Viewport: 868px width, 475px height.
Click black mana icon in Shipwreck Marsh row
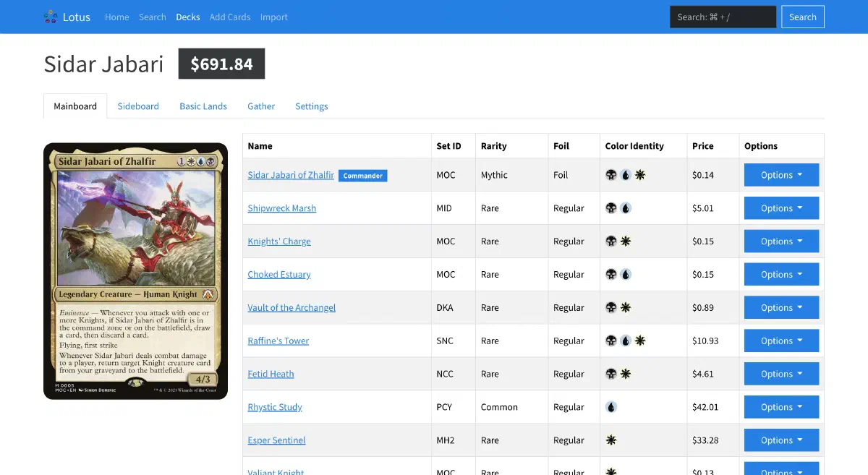pyautogui.click(x=611, y=208)
